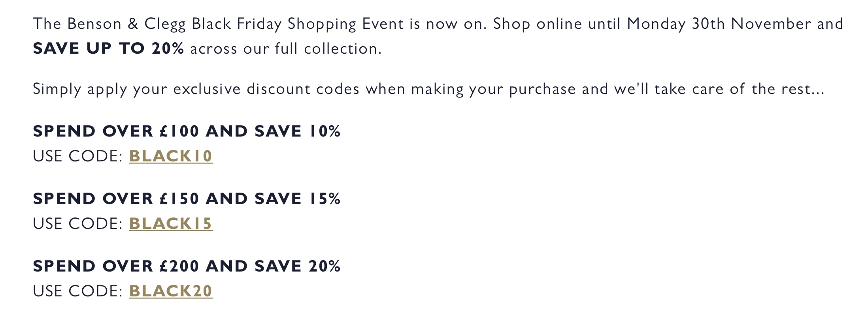This screenshot has width=868, height=311.
Task: Open the BLACK10 discount code link
Action: coord(171,156)
